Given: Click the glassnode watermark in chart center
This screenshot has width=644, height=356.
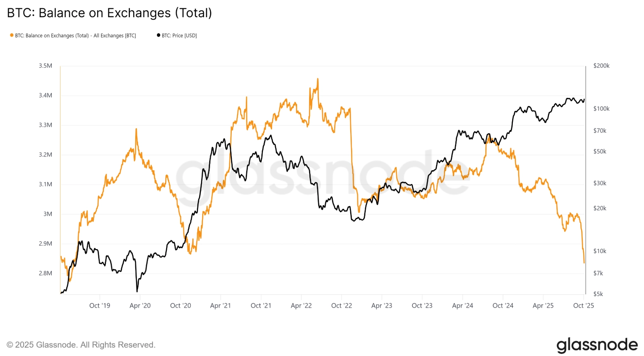Looking at the screenshot, I should point(322,177).
